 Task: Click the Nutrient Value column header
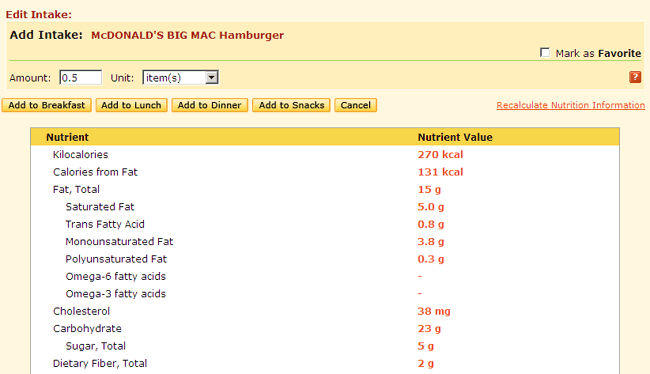click(455, 137)
